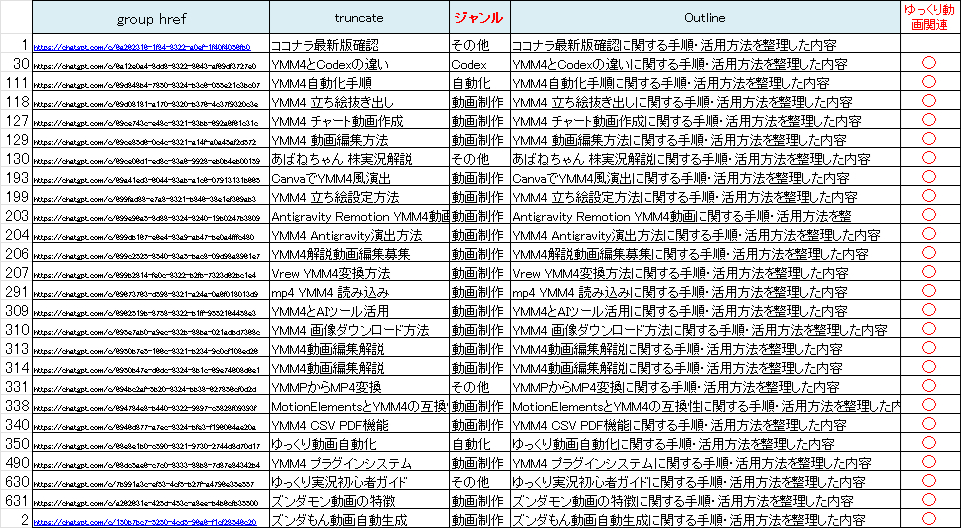This screenshot has width=961, height=528.
Task: Select 'YMM4動画編集解説' truncate cell in row 313
Action: pyautogui.click(x=359, y=349)
